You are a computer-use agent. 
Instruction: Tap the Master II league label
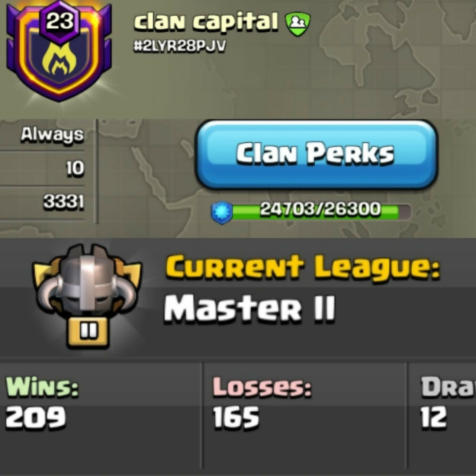[x=250, y=308]
